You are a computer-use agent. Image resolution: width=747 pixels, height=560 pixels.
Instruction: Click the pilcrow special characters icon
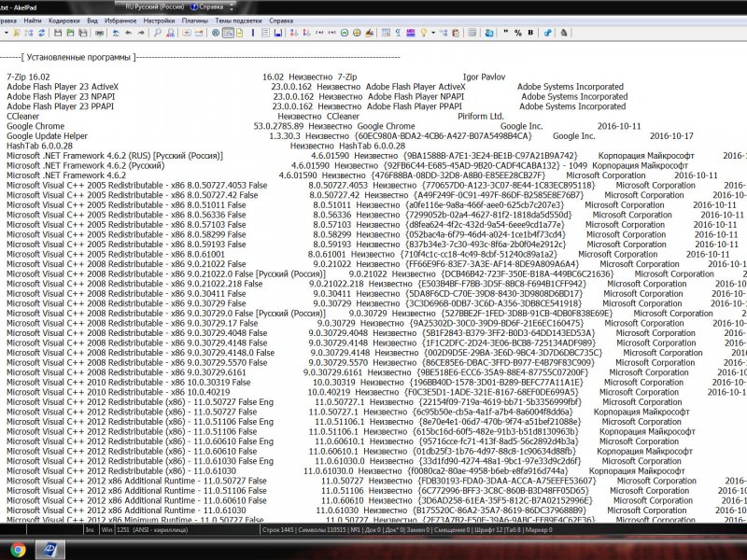pos(398,33)
